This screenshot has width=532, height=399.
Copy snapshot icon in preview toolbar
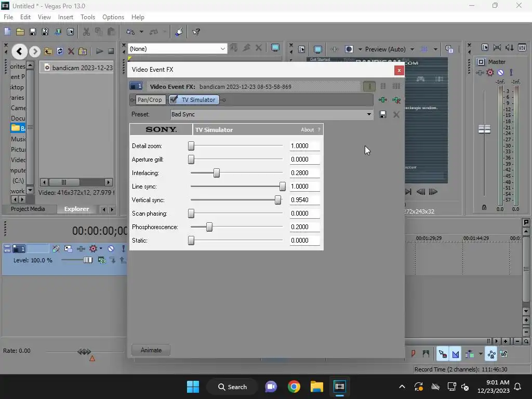[449, 49]
